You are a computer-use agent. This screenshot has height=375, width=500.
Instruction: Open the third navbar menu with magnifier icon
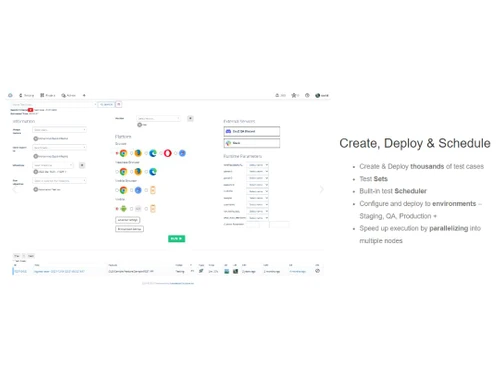[68, 95]
